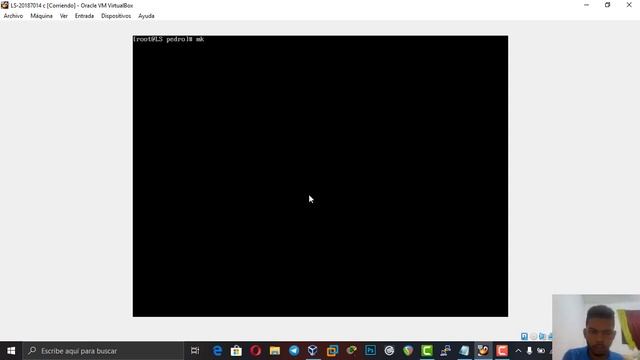Click the VirtualBox title bar icon

5,5
